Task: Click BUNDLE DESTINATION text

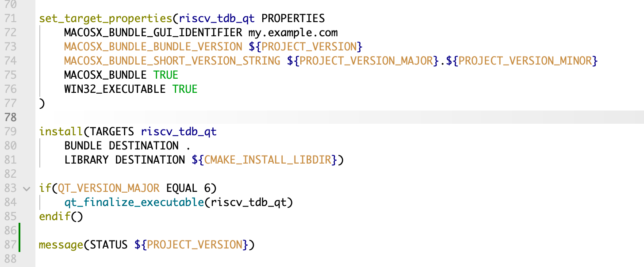Action: click(x=121, y=146)
